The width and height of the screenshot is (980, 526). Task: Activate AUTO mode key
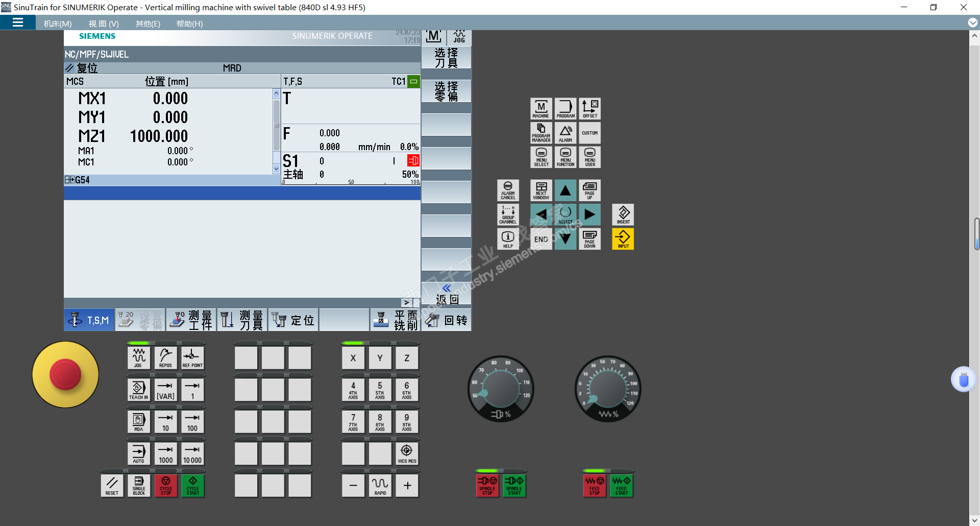pos(139,454)
